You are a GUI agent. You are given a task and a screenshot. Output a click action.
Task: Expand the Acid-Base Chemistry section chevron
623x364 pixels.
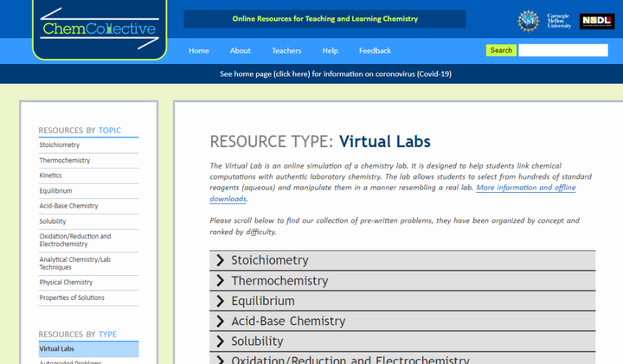(220, 321)
